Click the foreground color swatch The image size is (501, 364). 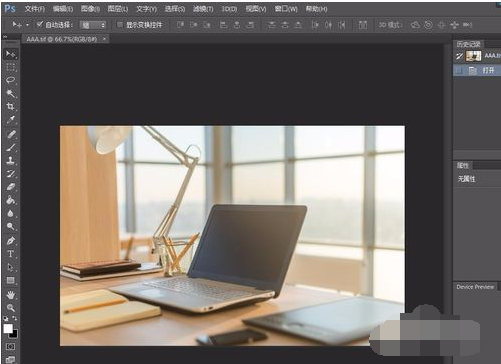click(x=8, y=329)
